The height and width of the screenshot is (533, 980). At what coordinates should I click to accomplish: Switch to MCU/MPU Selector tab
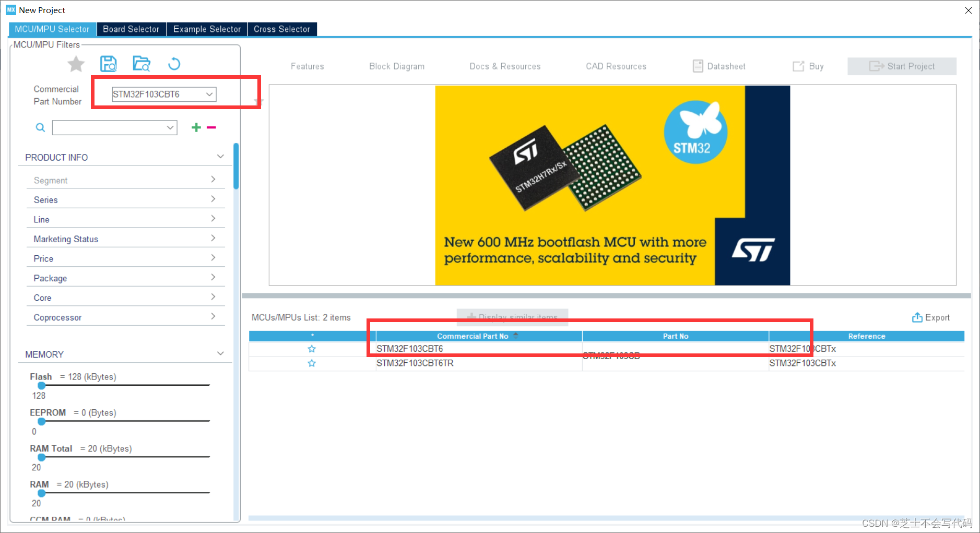click(x=52, y=29)
